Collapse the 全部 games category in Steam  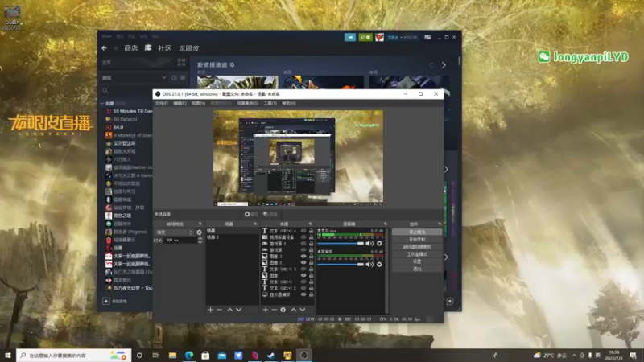tap(102, 104)
